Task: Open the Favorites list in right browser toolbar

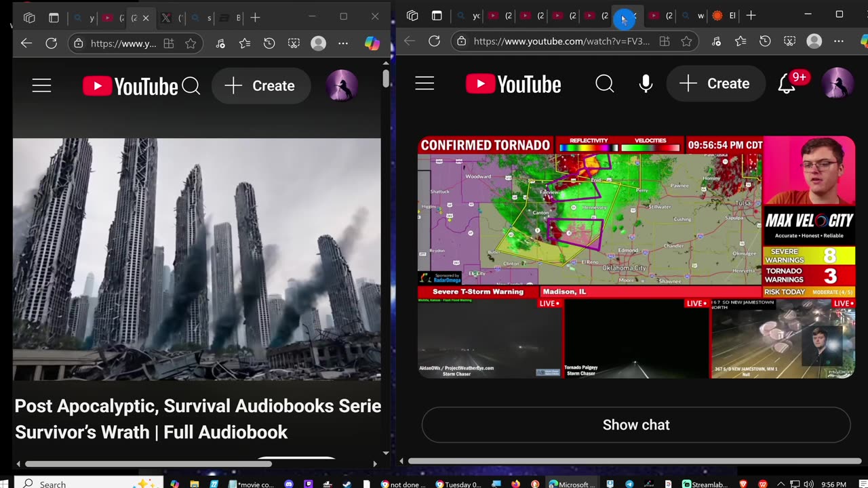Action: [x=741, y=41]
